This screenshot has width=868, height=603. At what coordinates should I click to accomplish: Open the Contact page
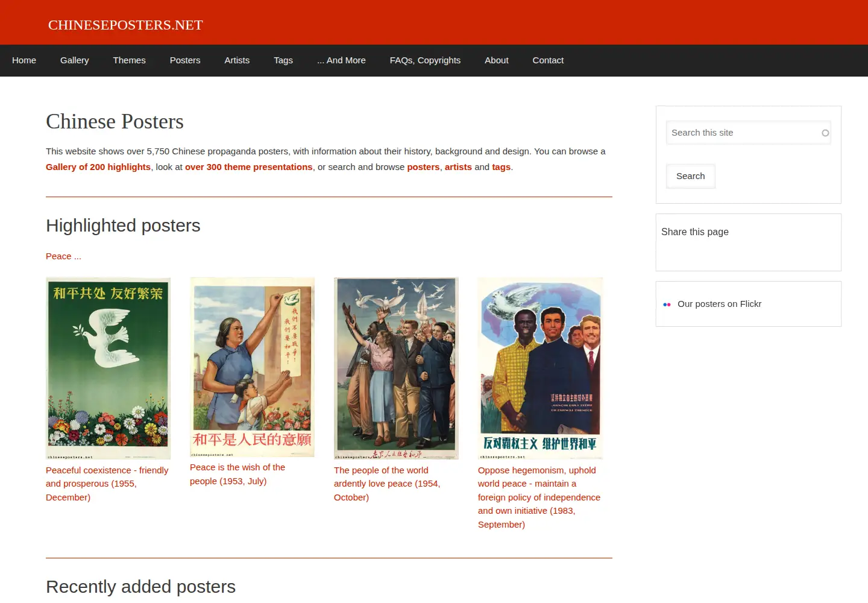(x=548, y=60)
